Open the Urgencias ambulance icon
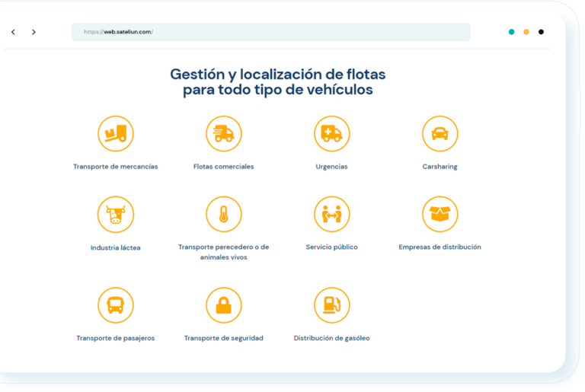 pyautogui.click(x=331, y=133)
